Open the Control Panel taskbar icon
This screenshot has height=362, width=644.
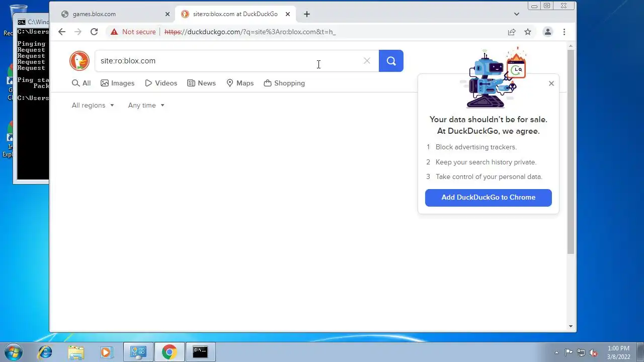click(138, 352)
